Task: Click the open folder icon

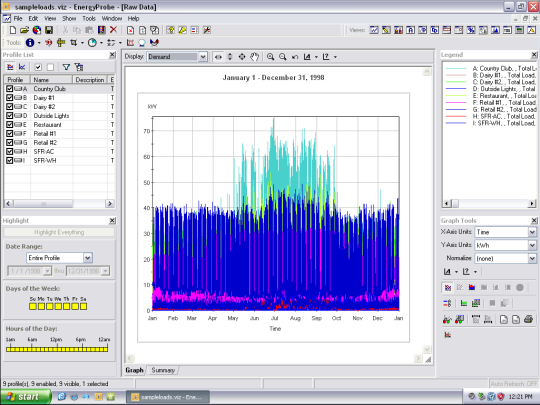Action: (24, 30)
